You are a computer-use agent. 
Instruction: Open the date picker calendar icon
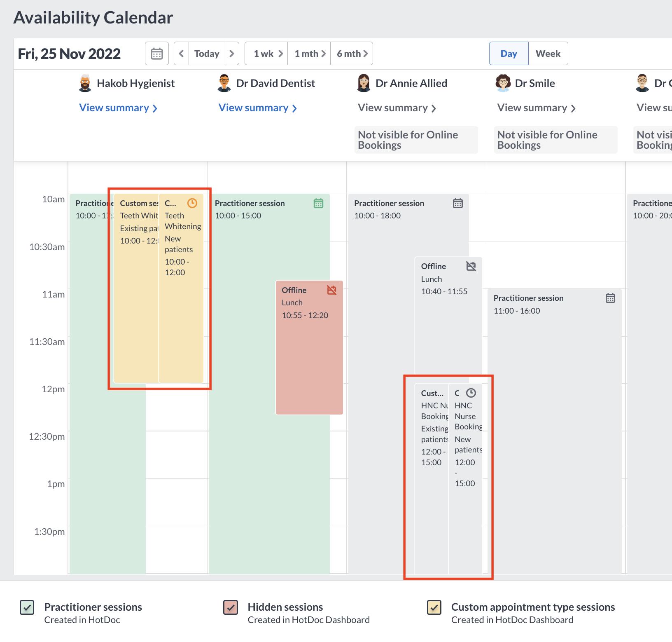(x=156, y=53)
